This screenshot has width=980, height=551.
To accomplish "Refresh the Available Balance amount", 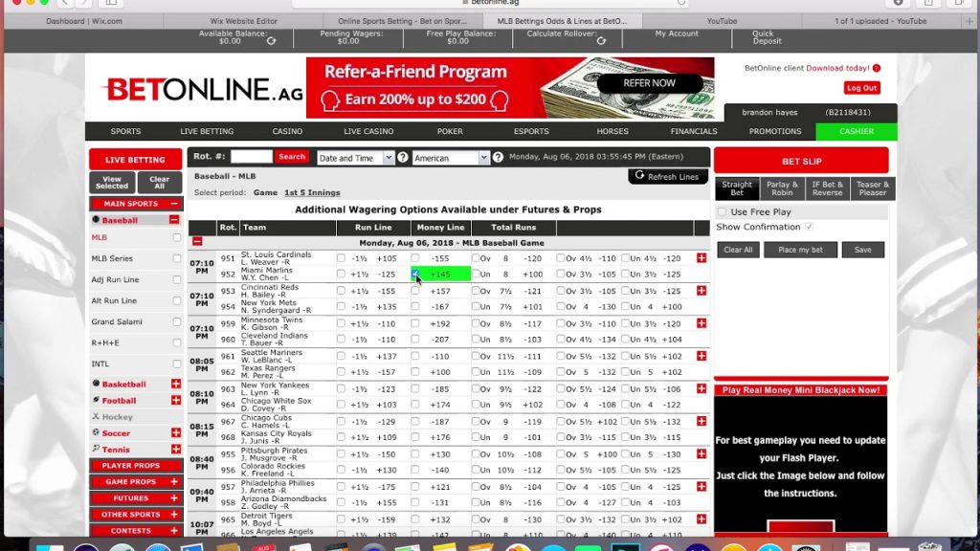I will (271, 41).
